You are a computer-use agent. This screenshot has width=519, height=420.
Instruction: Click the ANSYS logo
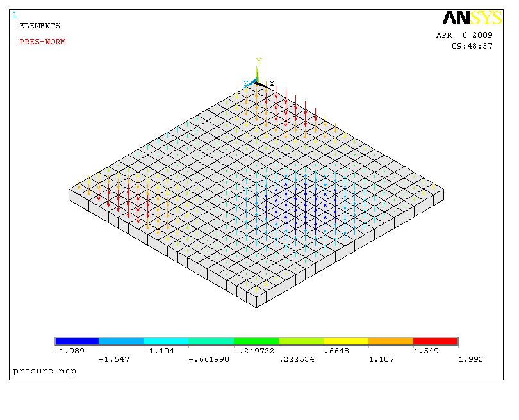coord(472,18)
